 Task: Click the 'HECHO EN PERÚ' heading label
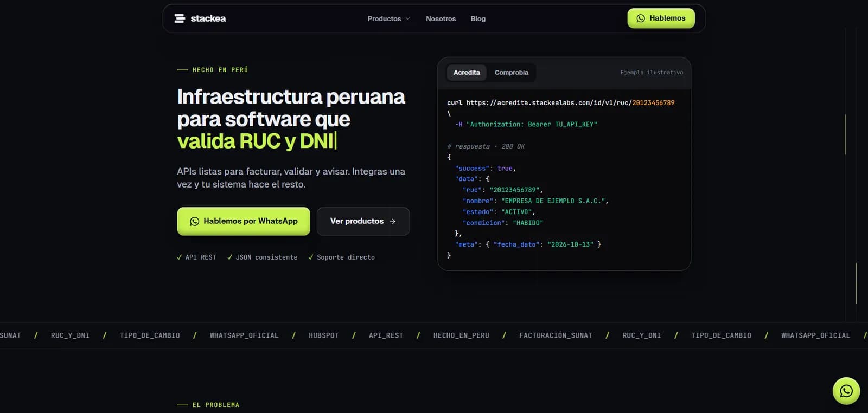click(220, 70)
